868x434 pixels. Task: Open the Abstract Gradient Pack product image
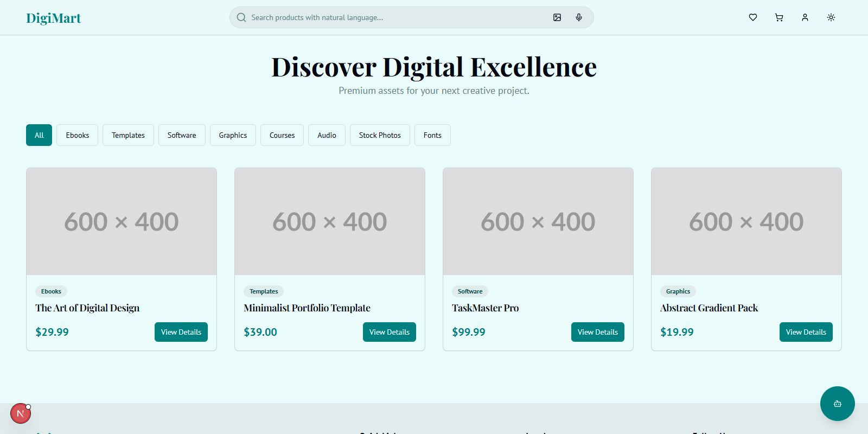(746, 221)
